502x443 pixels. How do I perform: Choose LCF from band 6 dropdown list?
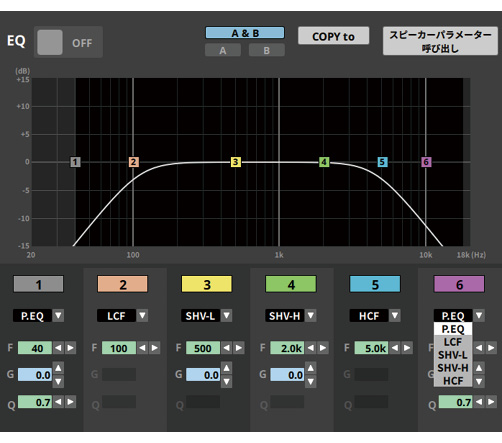453,342
